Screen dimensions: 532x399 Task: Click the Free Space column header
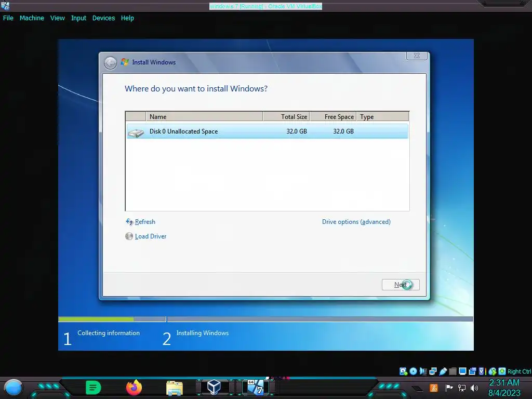[333, 116]
